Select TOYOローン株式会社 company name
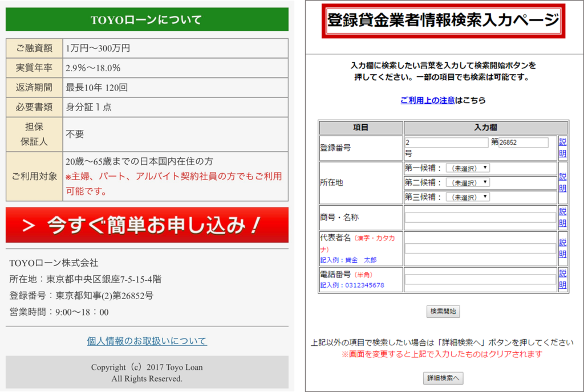The image size is (584, 392). click(54, 263)
